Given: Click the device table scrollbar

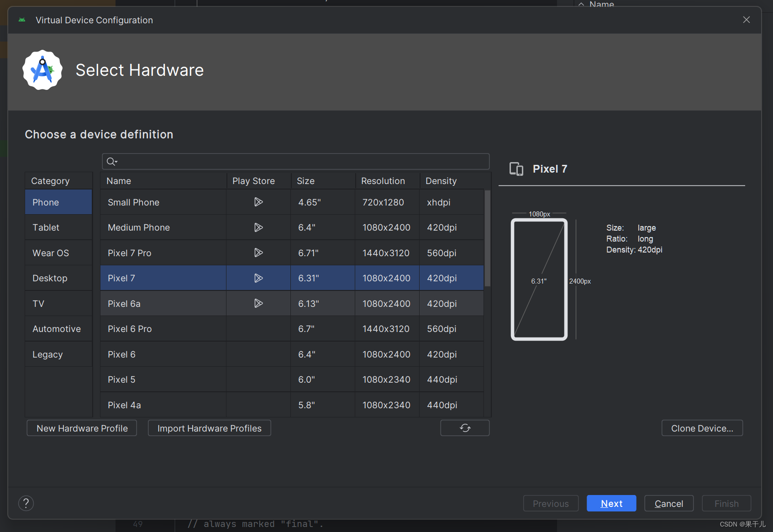Looking at the screenshot, I should coord(488,238).
